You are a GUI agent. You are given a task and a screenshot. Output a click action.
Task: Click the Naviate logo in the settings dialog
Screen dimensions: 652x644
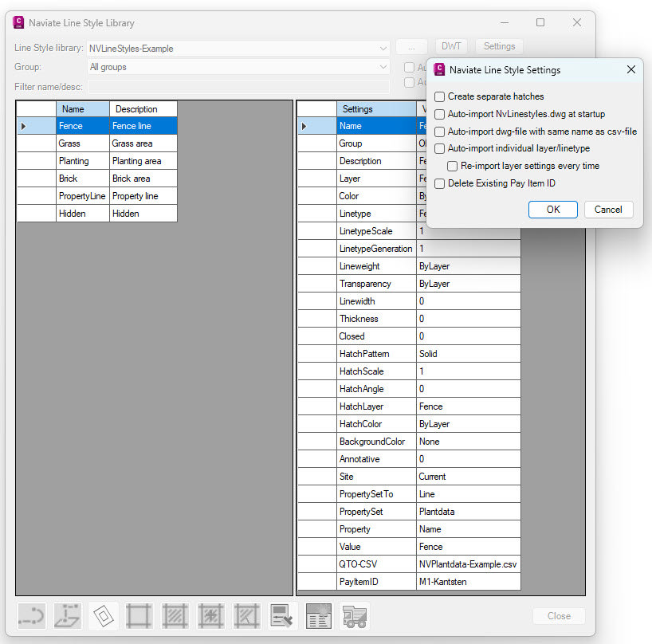pos(439,70)
